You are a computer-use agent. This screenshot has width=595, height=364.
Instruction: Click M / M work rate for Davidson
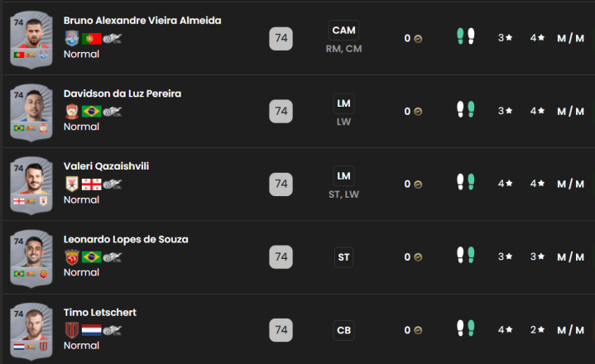click(x=570, y=111)
